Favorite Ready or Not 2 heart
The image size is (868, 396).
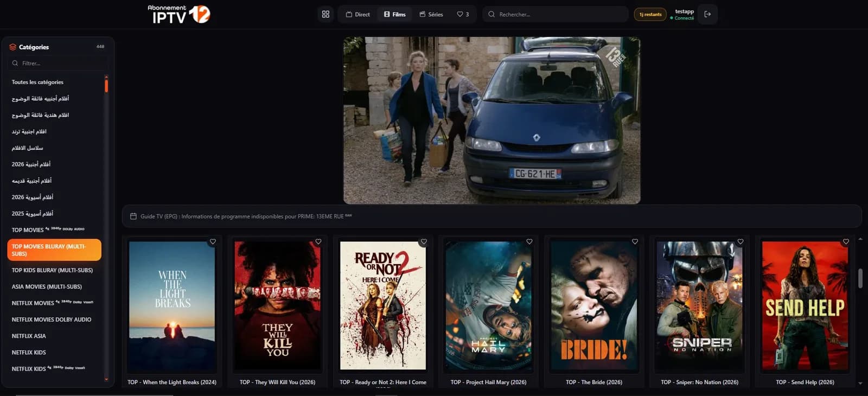(424, 242)
